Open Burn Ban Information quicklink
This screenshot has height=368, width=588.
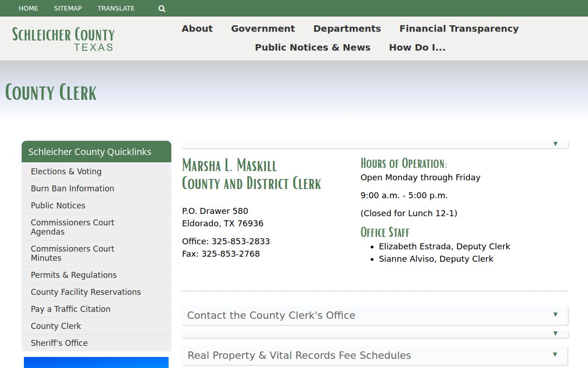[96, 189]
